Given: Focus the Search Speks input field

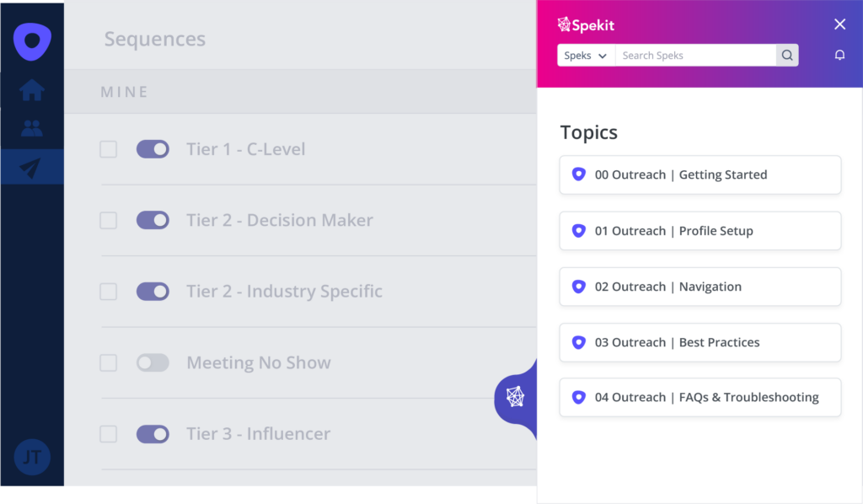Looking at the screenshot, I should 695,56.
